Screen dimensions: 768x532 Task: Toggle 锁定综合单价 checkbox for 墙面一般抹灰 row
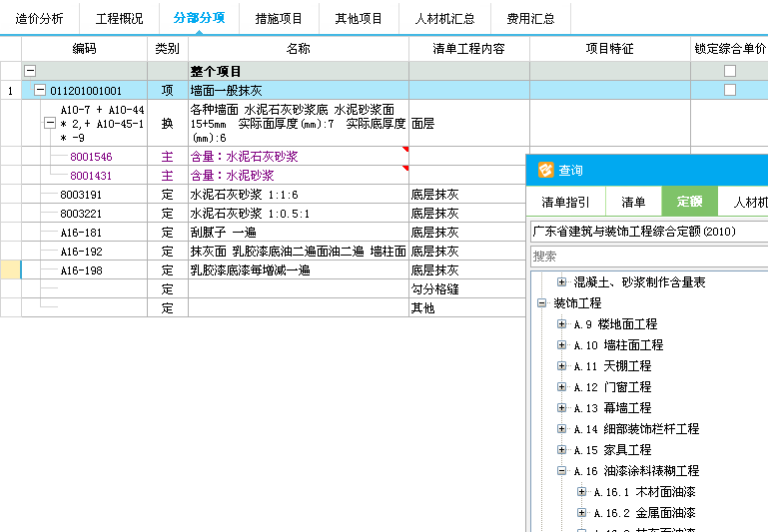pyautogui.click(x=730, y=90)
